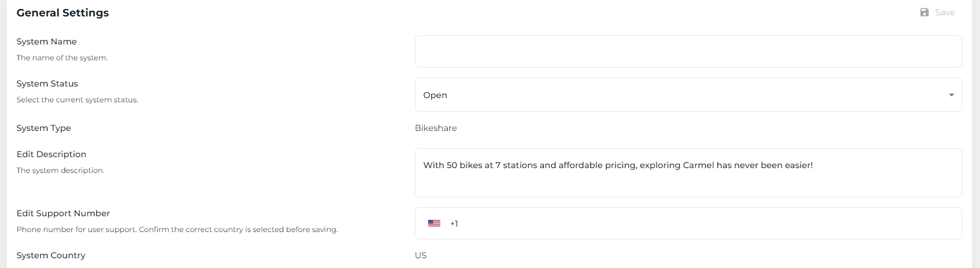Focus the support phone number input
Image resolution: width=980 pixels, height=268 pixels.
coord(700,224)
